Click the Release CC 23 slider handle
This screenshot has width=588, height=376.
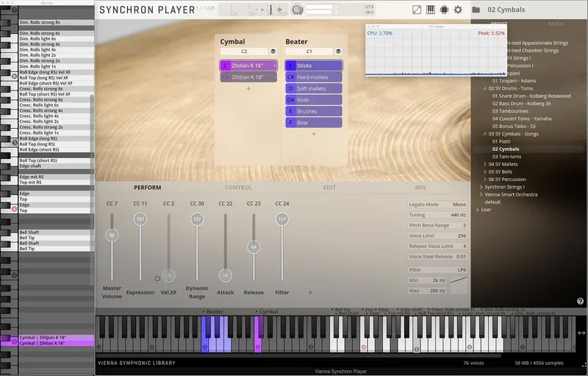(254, 247)
